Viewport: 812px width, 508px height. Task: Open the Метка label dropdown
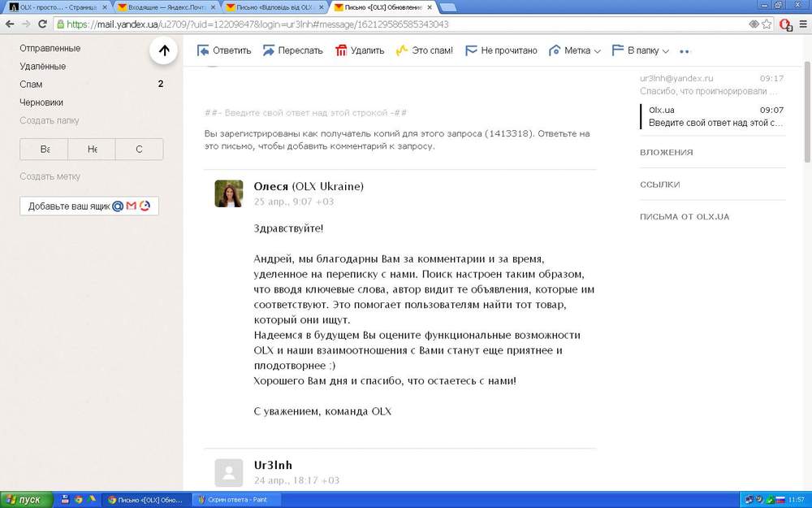575,50
